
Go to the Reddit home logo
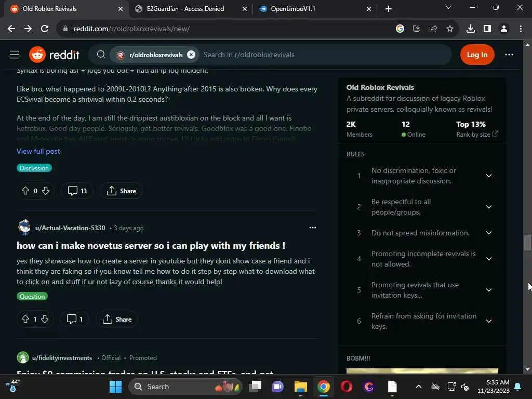54,55
